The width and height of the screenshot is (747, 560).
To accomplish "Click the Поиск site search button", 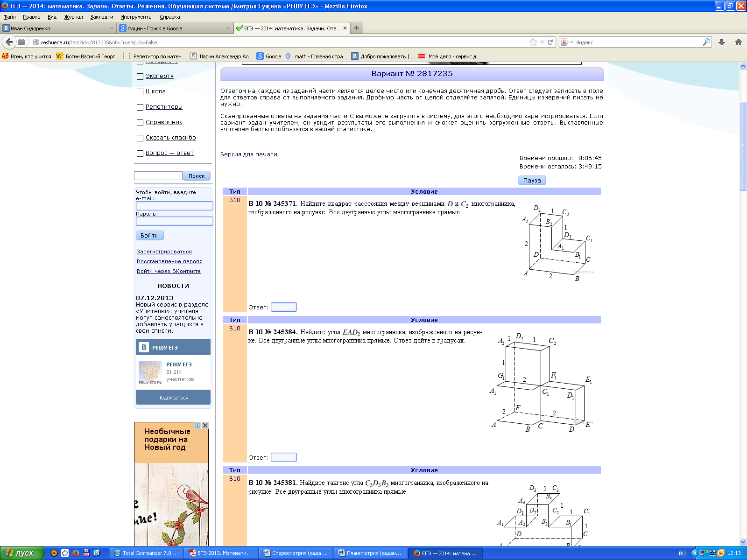I will tap(197, 176).
